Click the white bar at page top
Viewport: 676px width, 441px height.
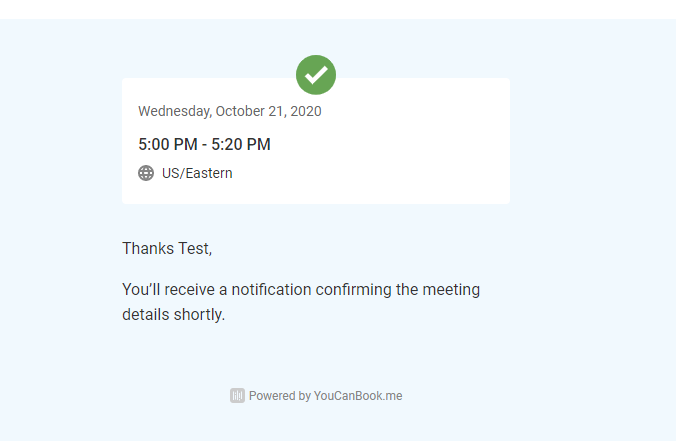tap(338, 9)
